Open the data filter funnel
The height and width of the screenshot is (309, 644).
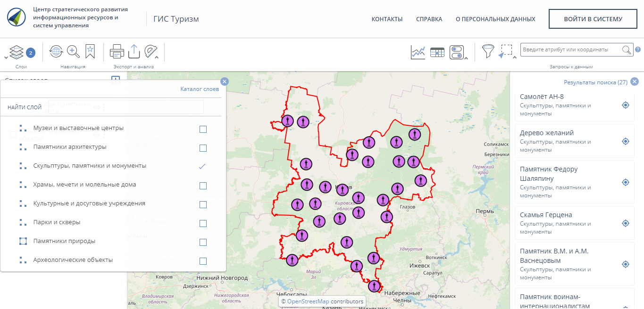click(x=488, y=51)
